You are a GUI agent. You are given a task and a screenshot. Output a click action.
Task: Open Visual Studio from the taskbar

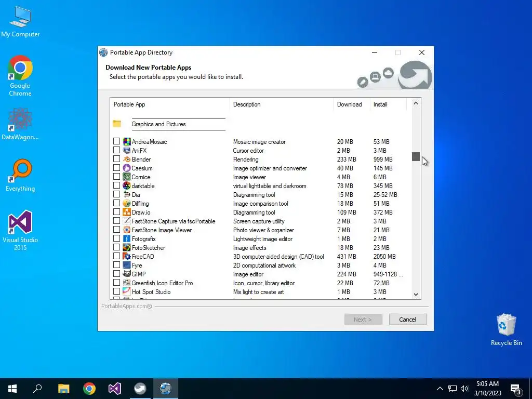pos(115,389)
